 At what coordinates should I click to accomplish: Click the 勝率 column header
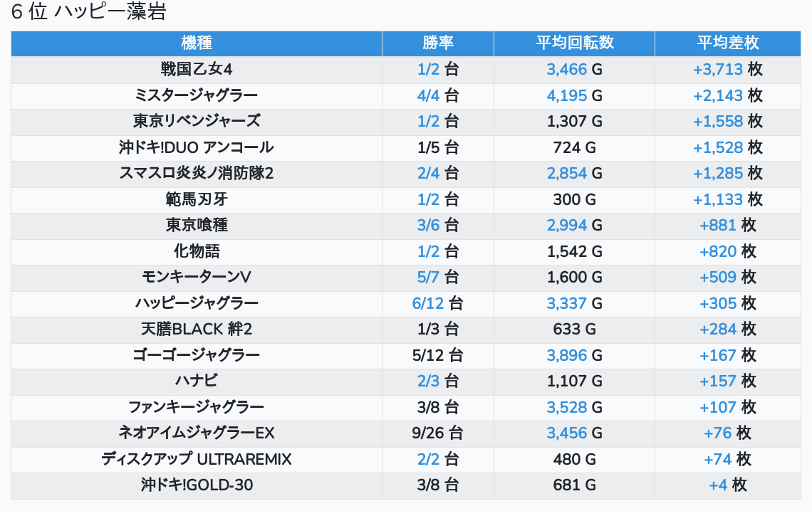tap(438, 43)
